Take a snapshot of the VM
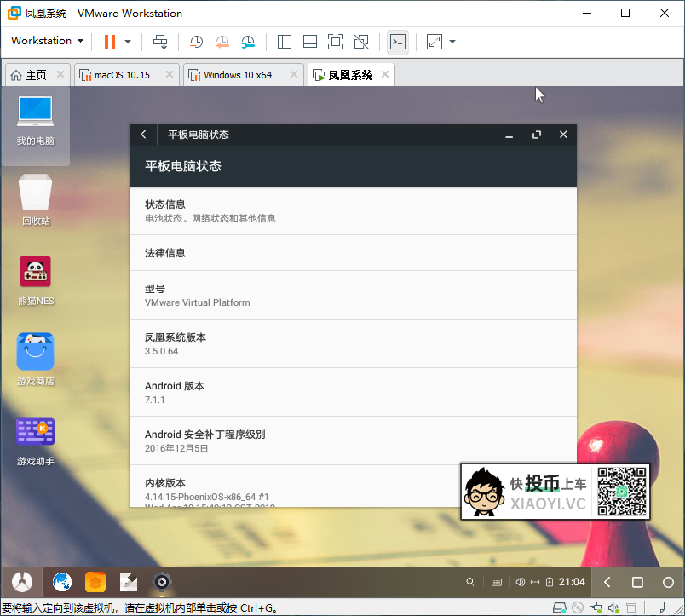Viewport: 685px width, 616px height. (x=196, y=42)
